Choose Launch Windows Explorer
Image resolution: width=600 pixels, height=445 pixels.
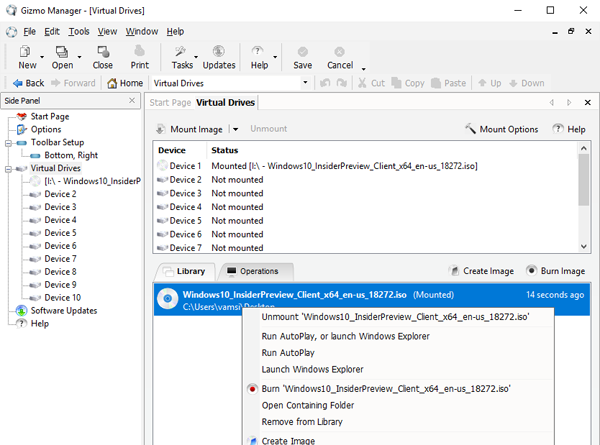[398, 369]
